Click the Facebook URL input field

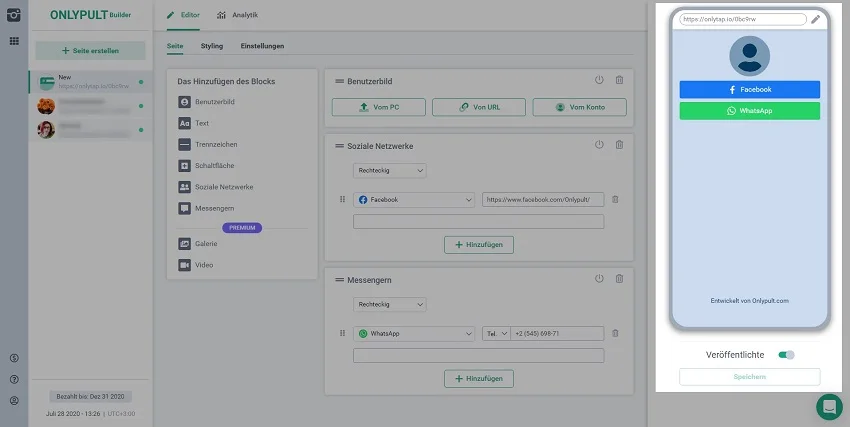pyautogui.click(x=542, y=200)
